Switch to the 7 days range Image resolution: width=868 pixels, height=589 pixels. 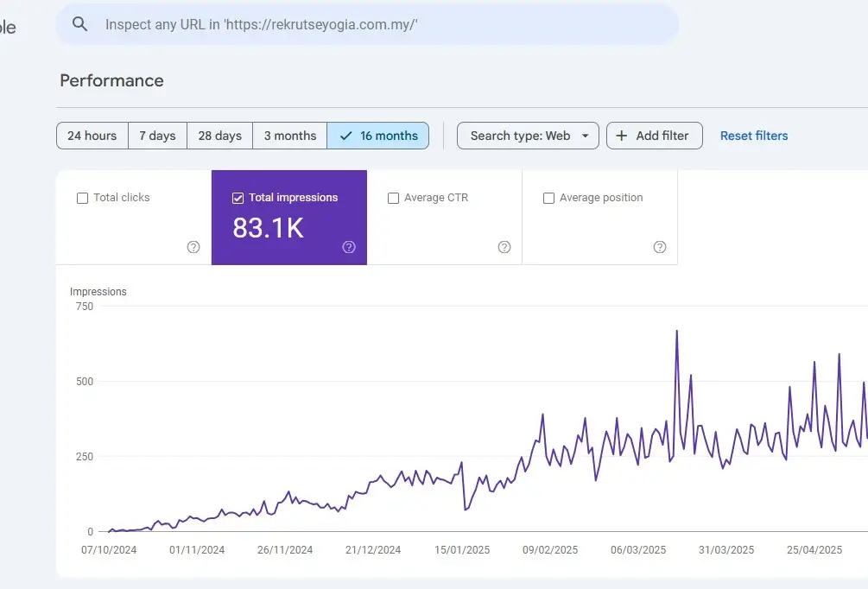(x=157, y=136)
